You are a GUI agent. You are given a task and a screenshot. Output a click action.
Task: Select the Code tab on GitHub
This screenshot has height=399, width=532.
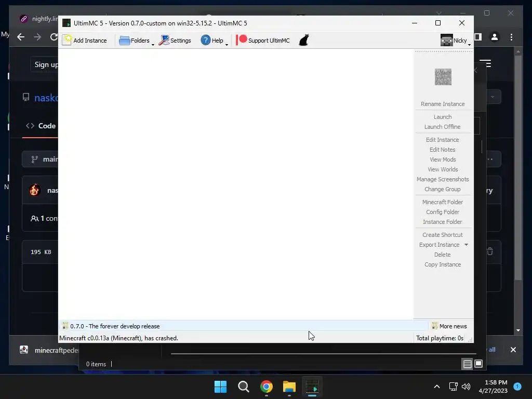click(41, 126)
